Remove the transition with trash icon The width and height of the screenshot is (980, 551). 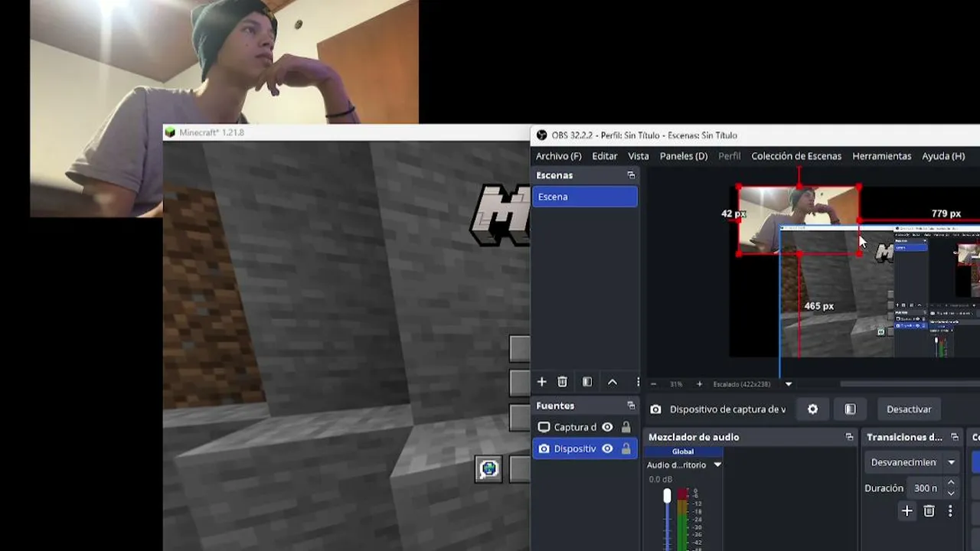929,511
